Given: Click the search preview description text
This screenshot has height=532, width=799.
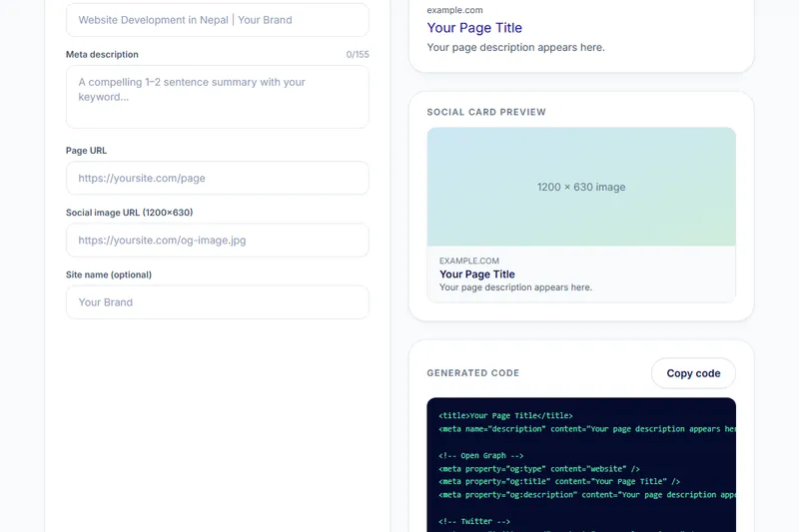Looking at the screenshot, I should (515, 47).
